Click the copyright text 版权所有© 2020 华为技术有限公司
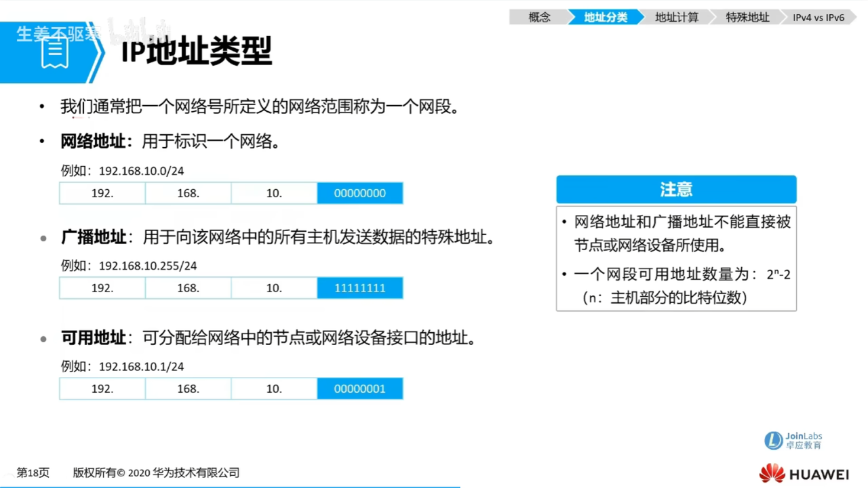Image resolution: width=868 pixels, height=488 pixels. 157,473
